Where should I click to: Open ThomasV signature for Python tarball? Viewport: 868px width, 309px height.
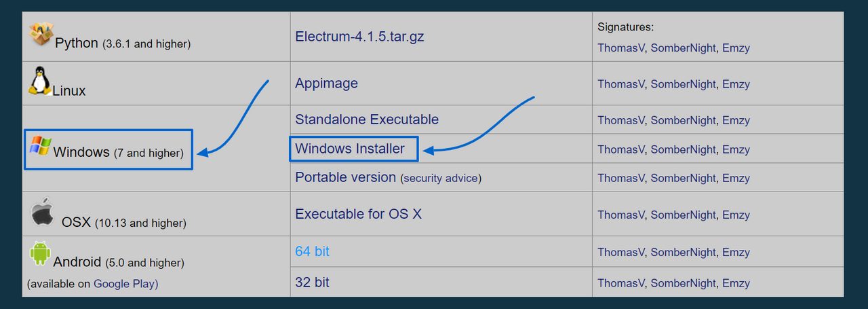pyautogui.click(x=620, y=48)
